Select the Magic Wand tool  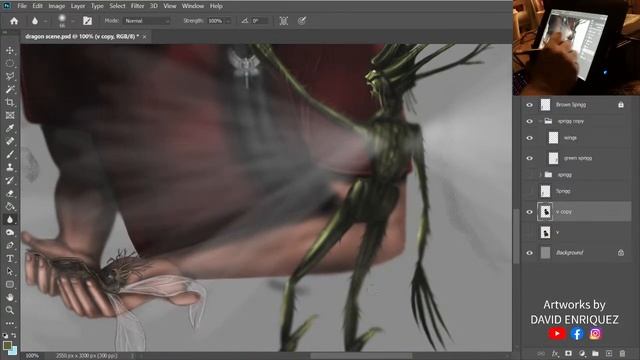pyautogui.click(x=10, y=89)
